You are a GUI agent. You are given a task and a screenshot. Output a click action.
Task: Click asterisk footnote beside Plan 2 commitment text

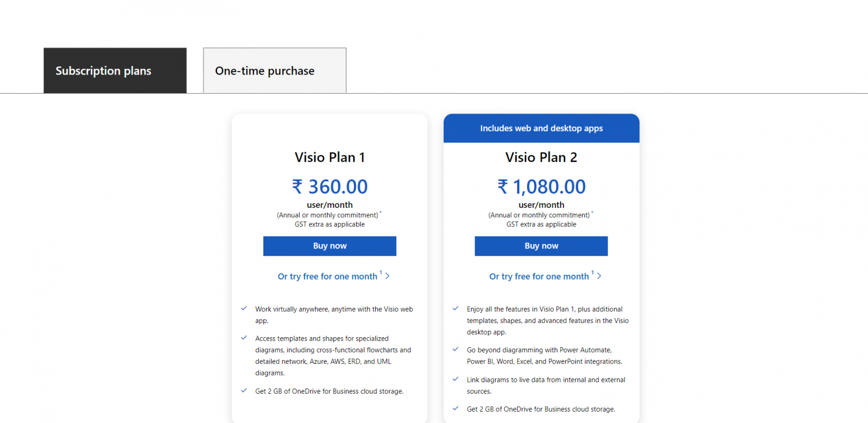click(x=592, y=213)
